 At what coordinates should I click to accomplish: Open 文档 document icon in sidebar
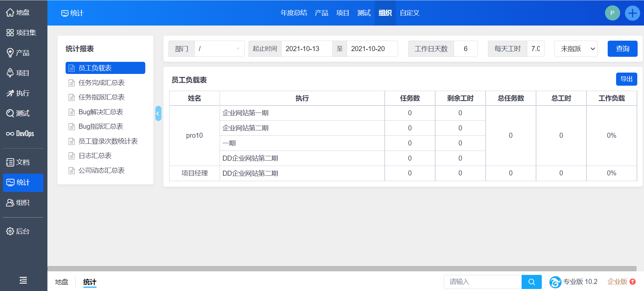tap(10, 162)
